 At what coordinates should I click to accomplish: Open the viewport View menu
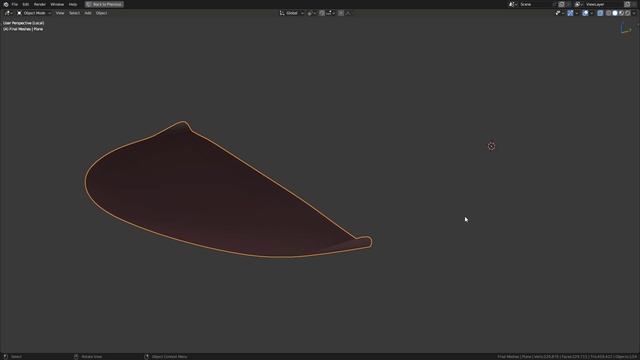tap(60, 13)
